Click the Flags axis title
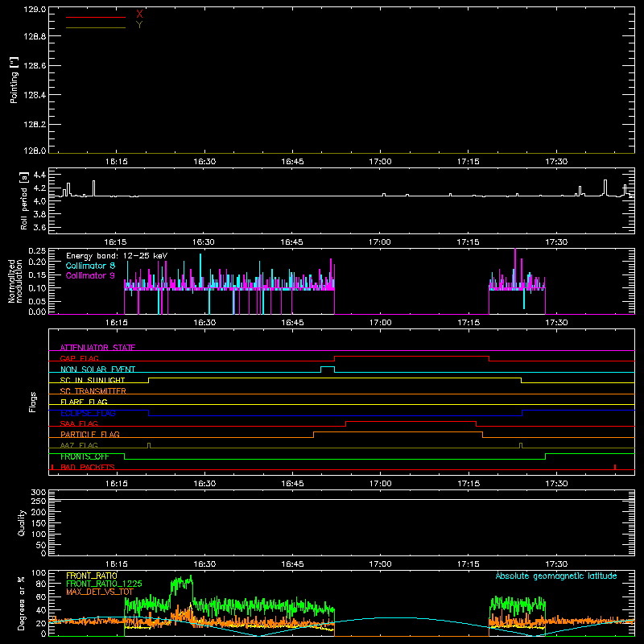Image resolution: width=644 pixels, height=644 pixels. pos(33,402)
